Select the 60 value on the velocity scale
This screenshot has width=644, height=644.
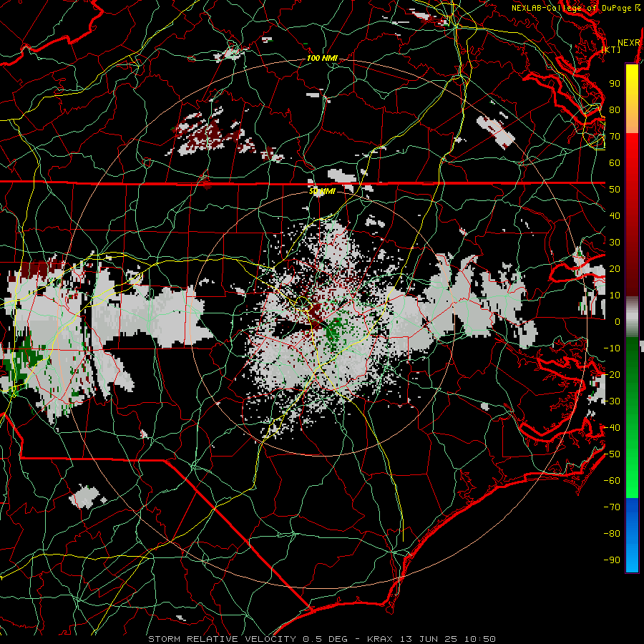[615, 162]
